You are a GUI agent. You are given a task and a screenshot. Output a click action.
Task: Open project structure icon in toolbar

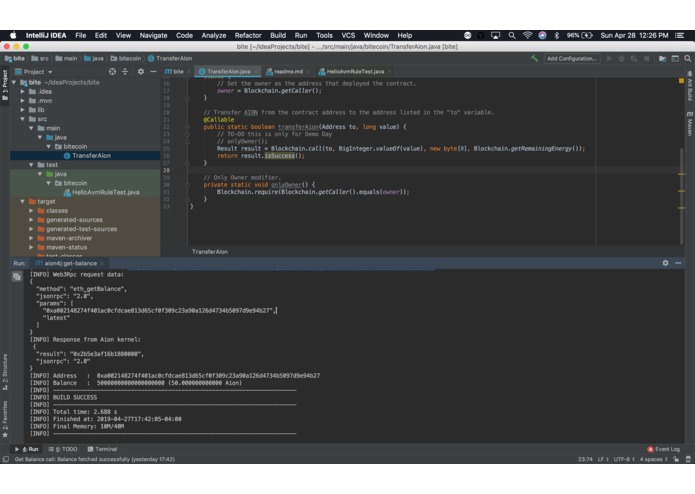click(x=662, y=58)
